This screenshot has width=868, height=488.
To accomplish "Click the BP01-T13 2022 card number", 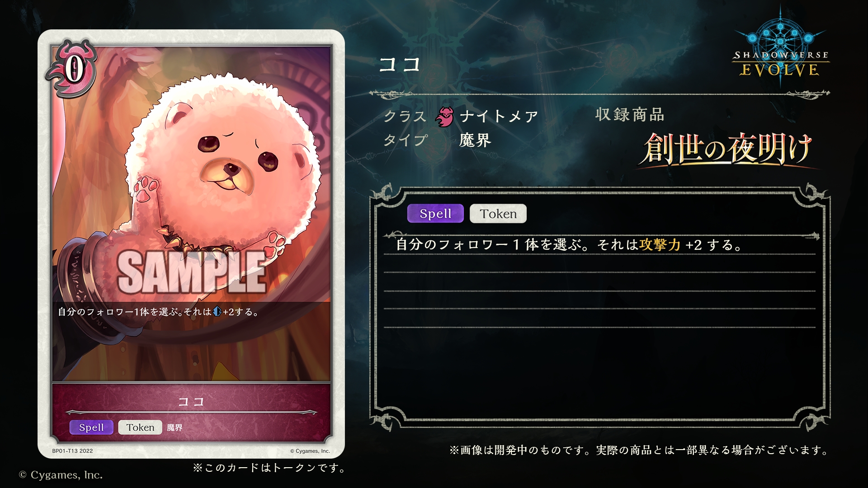I will [72, 451].
